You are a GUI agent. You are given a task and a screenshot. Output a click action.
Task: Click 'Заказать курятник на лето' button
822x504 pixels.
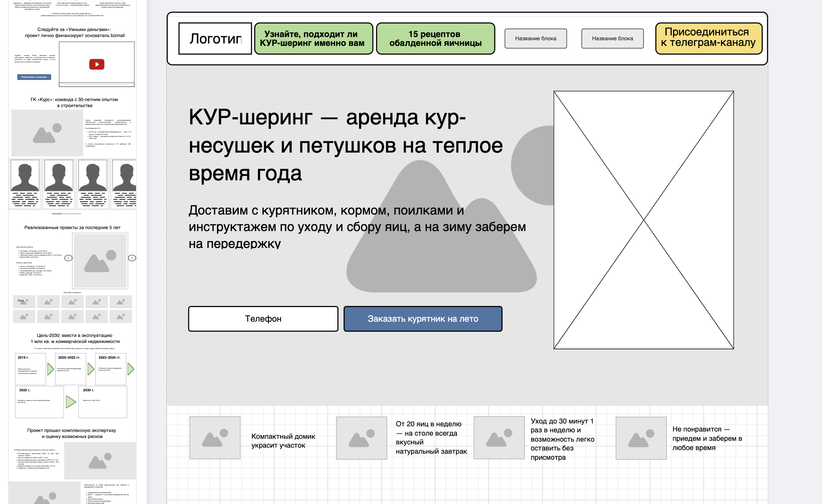tap(423, 319)
